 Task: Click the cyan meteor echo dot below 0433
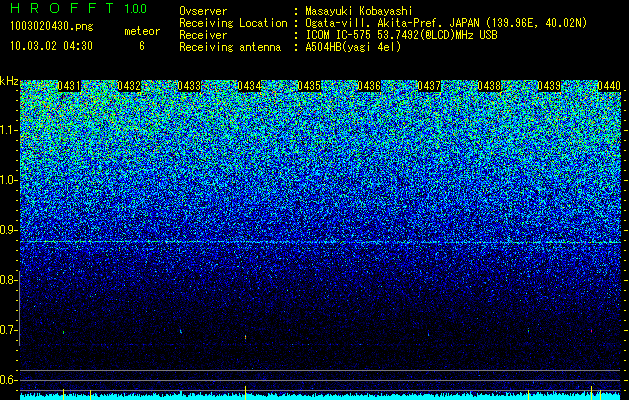tap(181, 331)
